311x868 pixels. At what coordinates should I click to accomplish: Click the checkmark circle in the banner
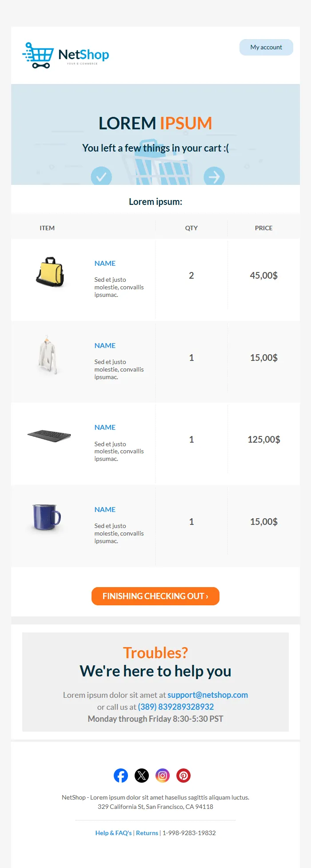[101, 177]
